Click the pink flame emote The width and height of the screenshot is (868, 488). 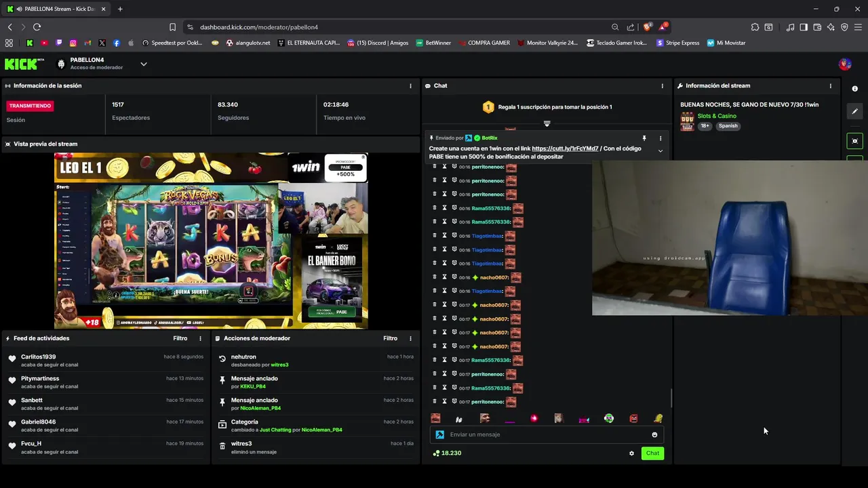click(x=534, y=418)
